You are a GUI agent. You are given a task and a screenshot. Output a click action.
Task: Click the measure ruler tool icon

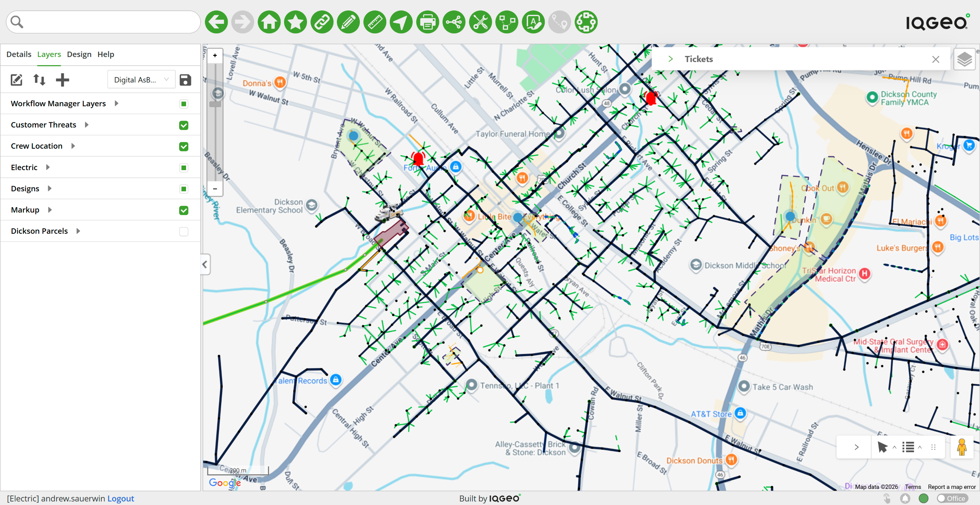[x=375, y=22]
